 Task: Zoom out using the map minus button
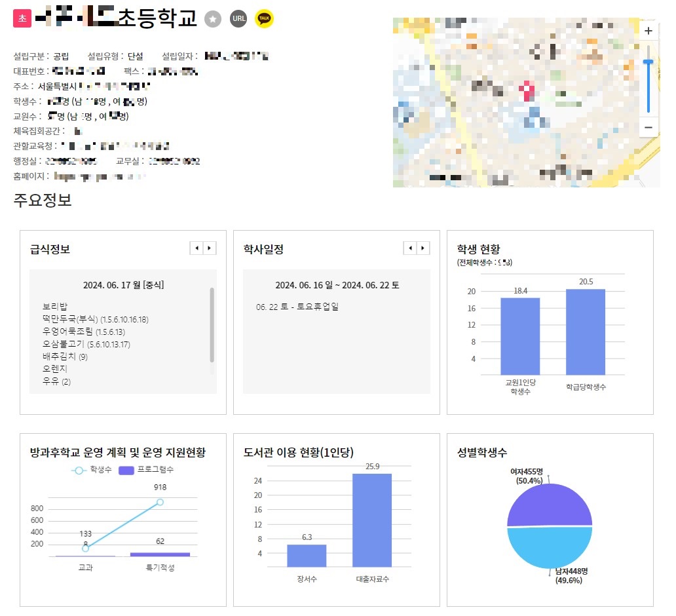click(x=648, y=126)
